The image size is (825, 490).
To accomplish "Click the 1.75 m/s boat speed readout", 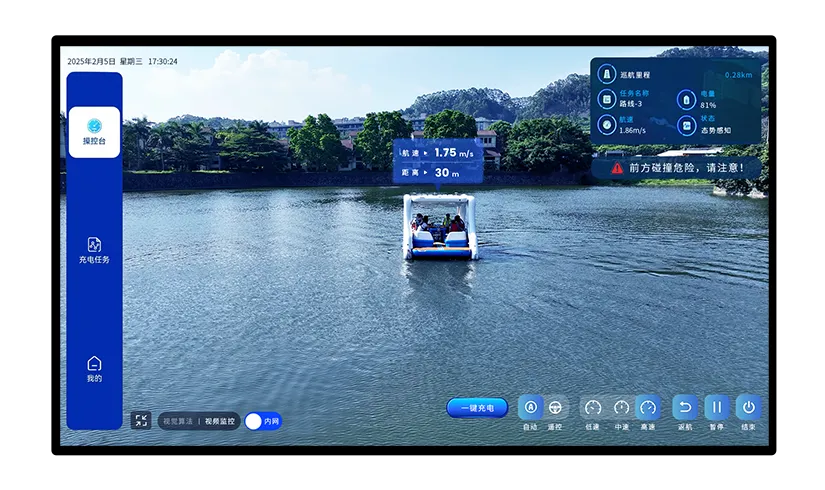I will tap(454, 153).
